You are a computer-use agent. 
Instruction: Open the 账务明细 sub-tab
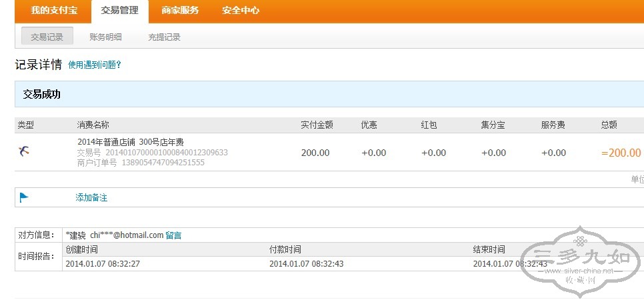[105, 37]
